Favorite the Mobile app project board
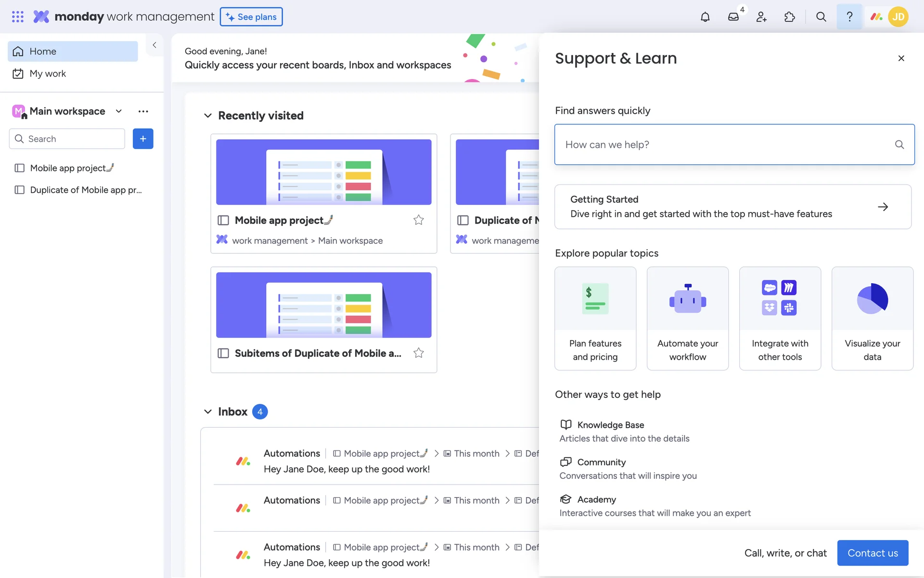This screenshot has height=578, width=924. 419,220
